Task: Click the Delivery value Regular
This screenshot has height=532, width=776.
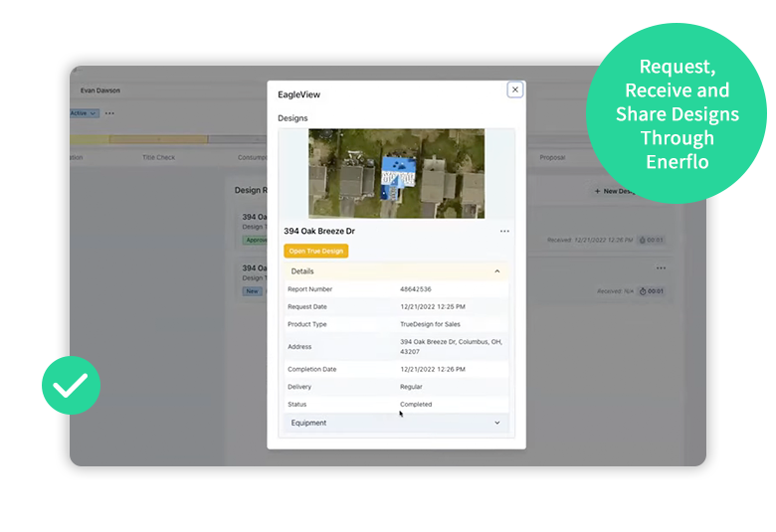Action: [x=411, y=387]
